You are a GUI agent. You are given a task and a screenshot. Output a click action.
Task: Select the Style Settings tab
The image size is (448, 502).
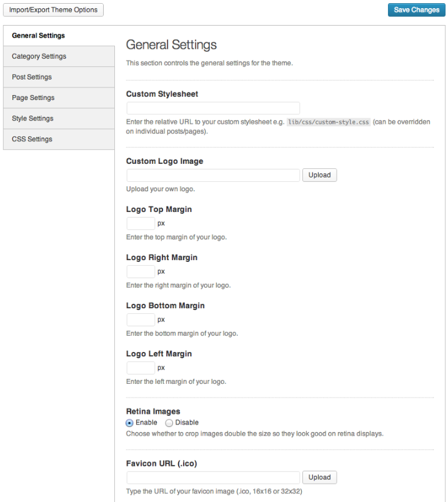(x=59, y=118)
